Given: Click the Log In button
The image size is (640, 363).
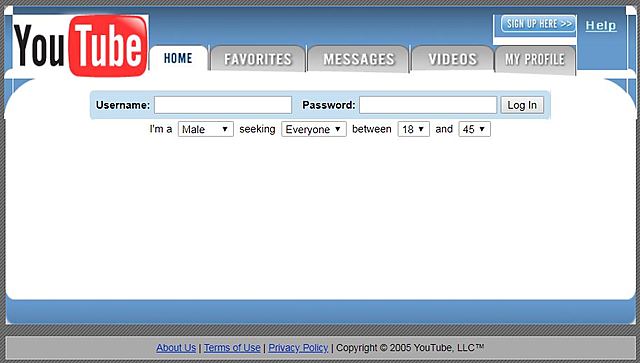Looking at the screenshot, I should tap(522, 105).
